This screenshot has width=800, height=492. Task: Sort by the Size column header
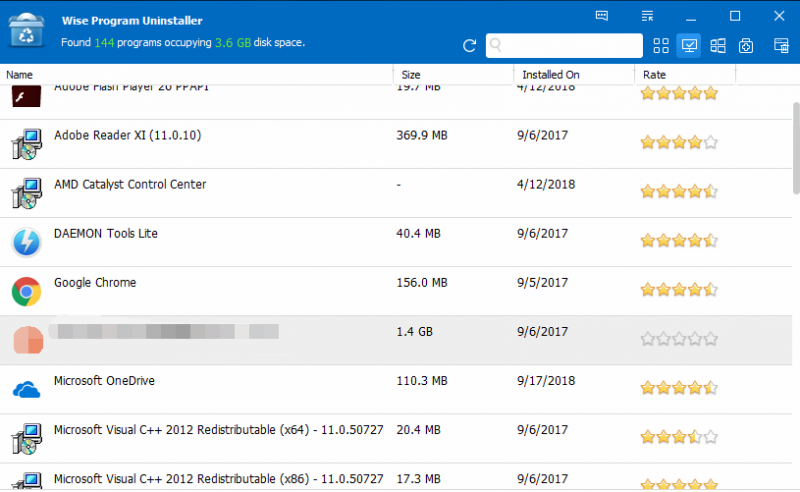411,75
